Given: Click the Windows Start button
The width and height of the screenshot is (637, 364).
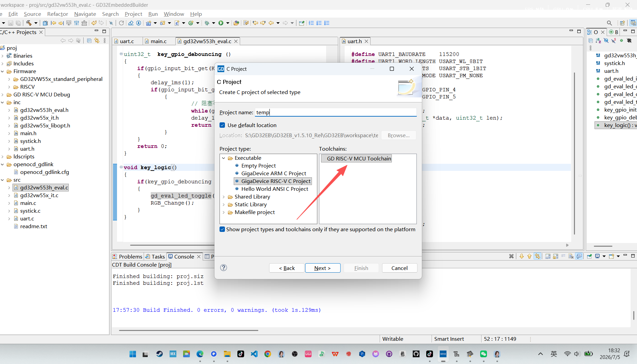Looking at the screenshot, I should click(x=133, y=354).
